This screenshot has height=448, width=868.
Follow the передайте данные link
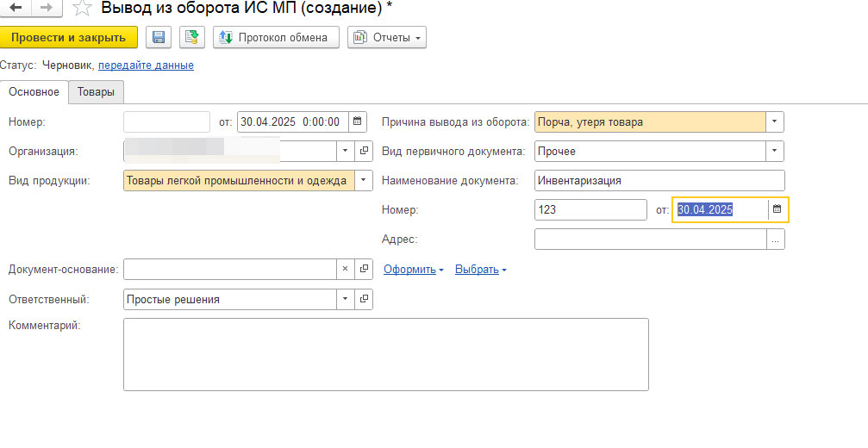point(146,65)
